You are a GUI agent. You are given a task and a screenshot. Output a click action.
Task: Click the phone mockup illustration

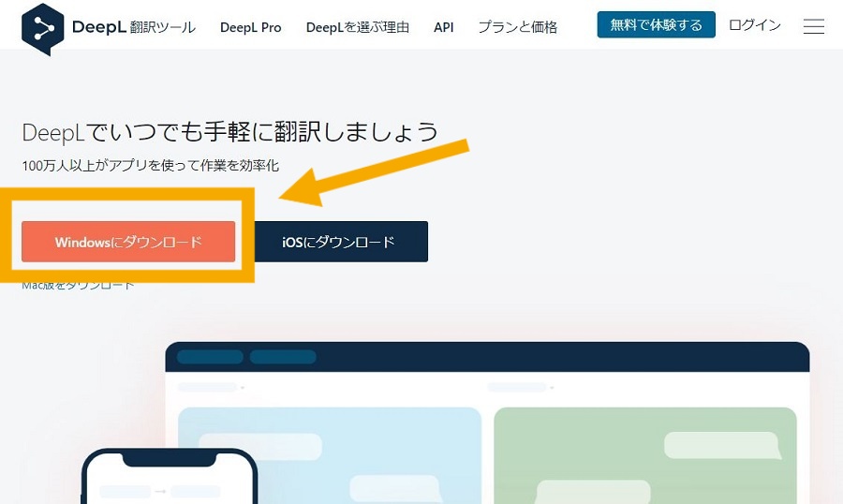pos(170,477)
